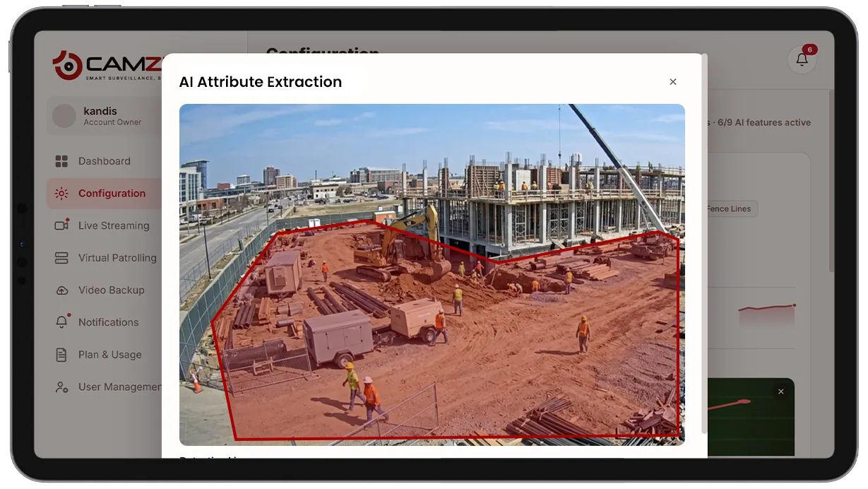Open the notifications bell icon
The width and height of the screenshot is (868, 489).
(802, 59)
